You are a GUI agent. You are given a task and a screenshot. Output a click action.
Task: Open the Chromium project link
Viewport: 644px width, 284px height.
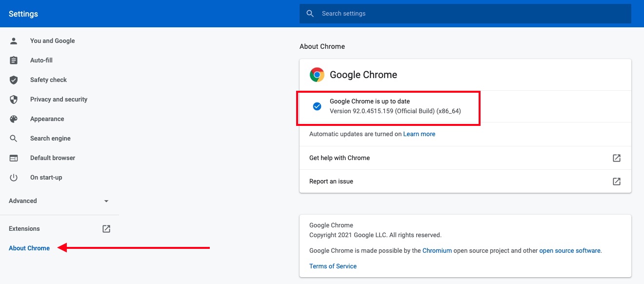click(437, 250)
